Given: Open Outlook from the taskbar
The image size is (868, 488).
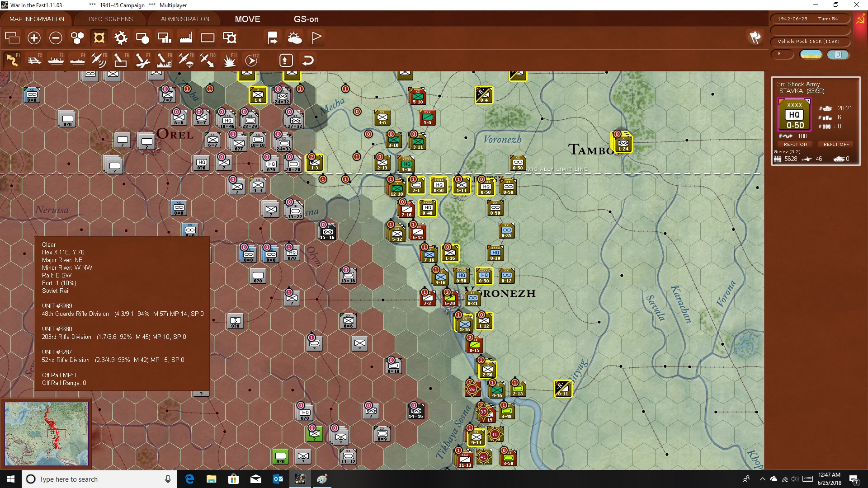Looking at the screenshot, I should click(x=278, y=479).
